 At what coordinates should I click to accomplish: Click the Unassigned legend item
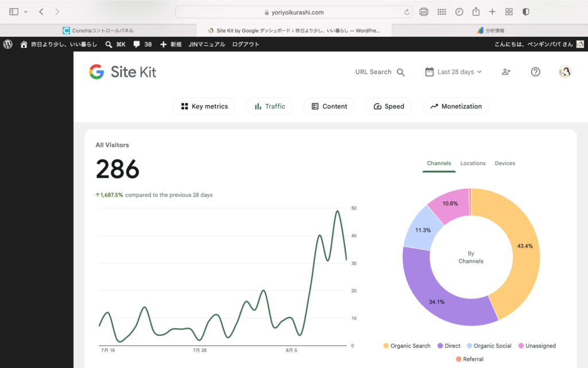click(x=537, y=346)
